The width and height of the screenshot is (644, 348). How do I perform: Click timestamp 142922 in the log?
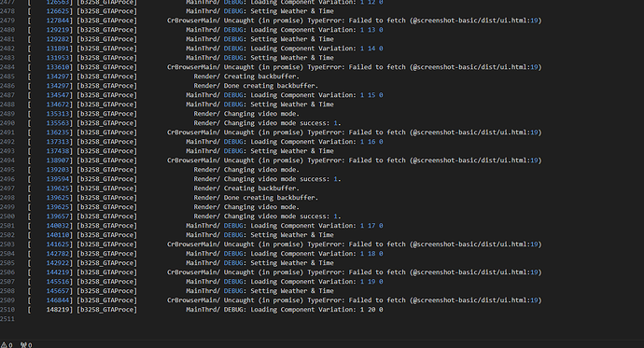click(x=58, y=263)
